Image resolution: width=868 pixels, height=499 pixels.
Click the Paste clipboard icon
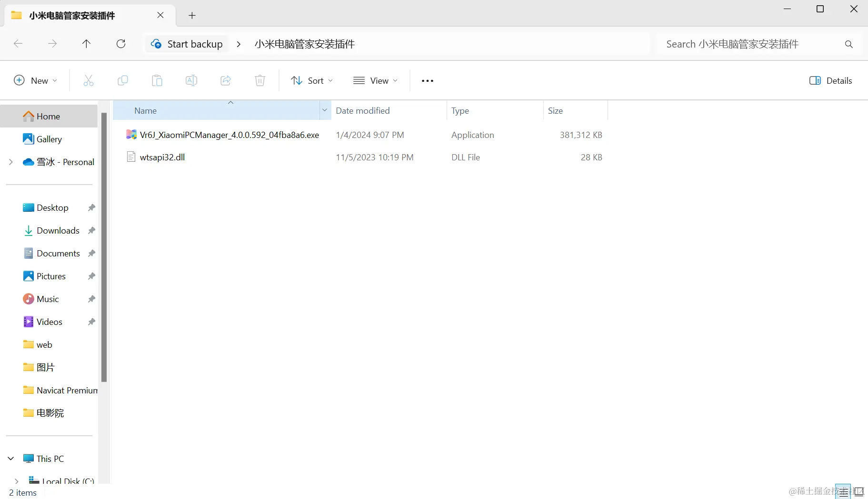click(157, 80)
